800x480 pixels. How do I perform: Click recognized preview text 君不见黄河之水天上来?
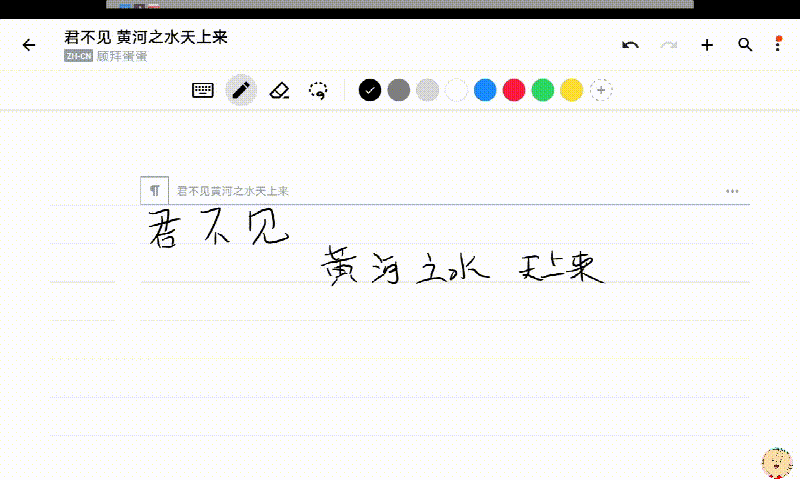click(x=233, y=191)
